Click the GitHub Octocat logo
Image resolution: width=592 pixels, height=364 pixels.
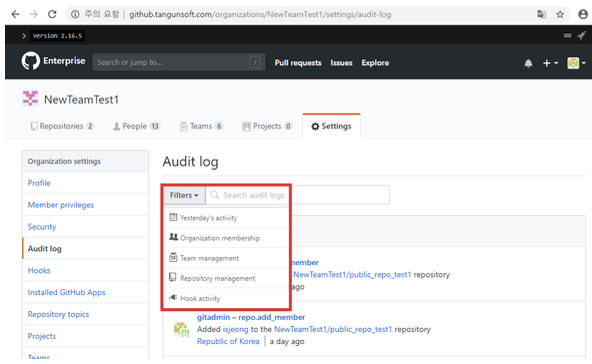pos(31,61)
